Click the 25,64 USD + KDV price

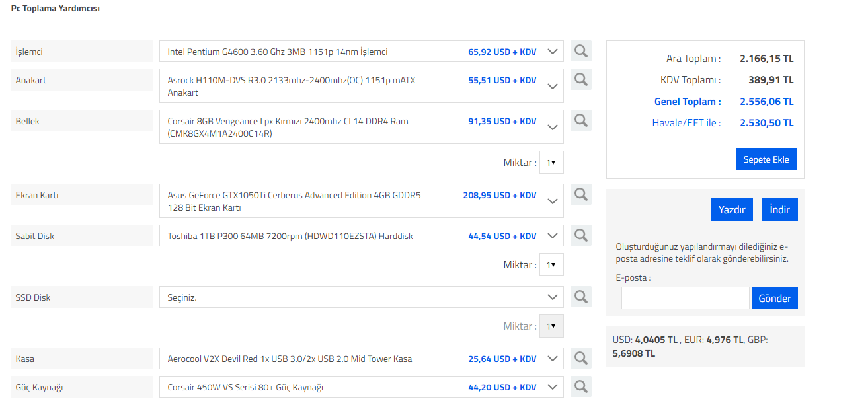pos(502,359)
